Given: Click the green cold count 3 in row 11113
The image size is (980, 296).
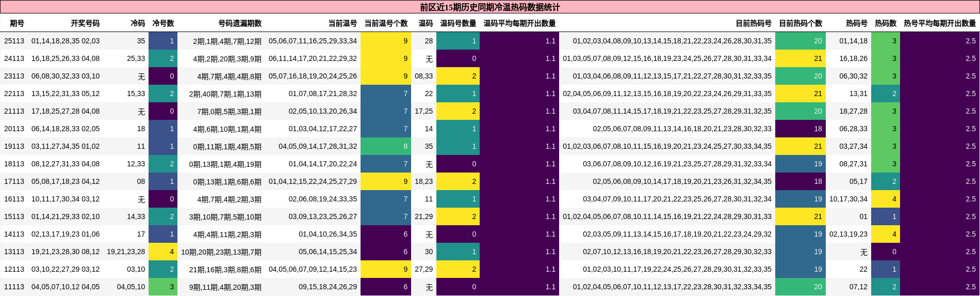Looking at the screenshot, I should 163,287.
